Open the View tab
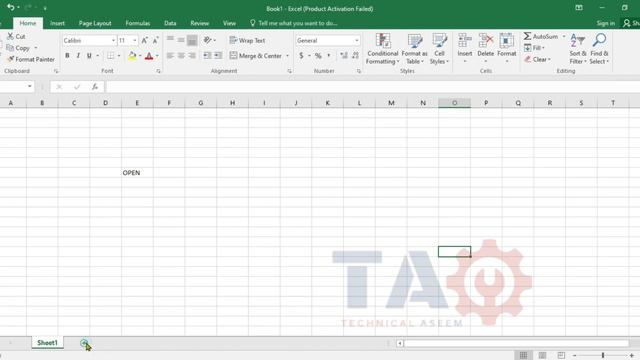The height and width of the screenshot is (360, 640). click(x=229, y=23)
